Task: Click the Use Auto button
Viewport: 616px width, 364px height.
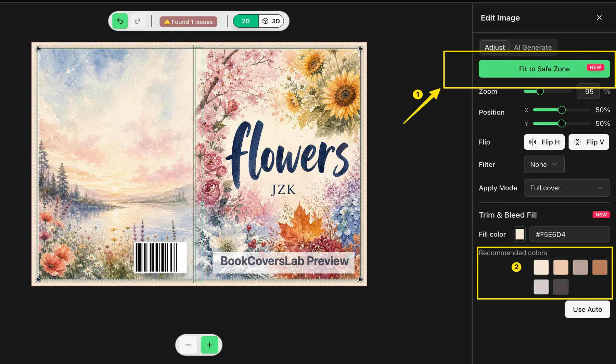Action: point(587,309)
